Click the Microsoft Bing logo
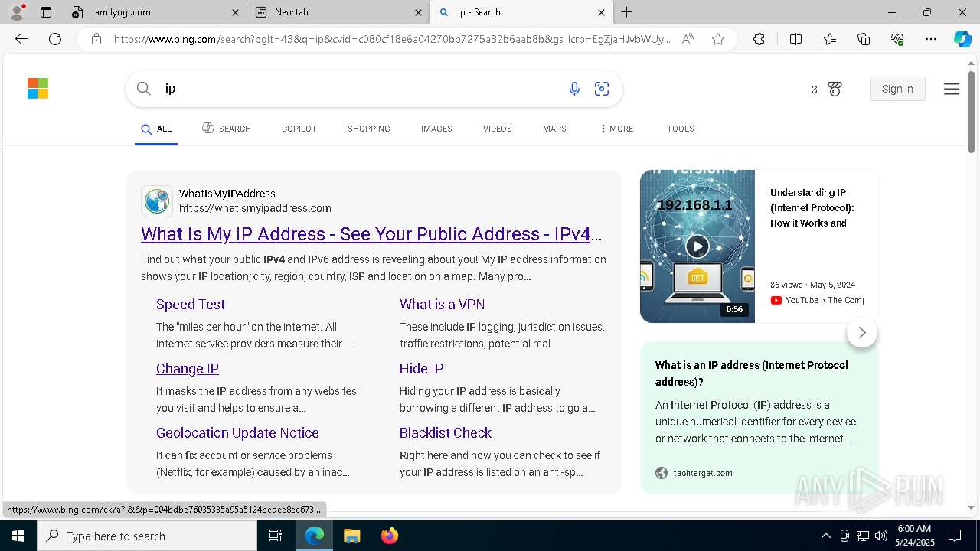The width and height of the screenshot is (980, 551). pyautogui.click(x=38, y=89)
